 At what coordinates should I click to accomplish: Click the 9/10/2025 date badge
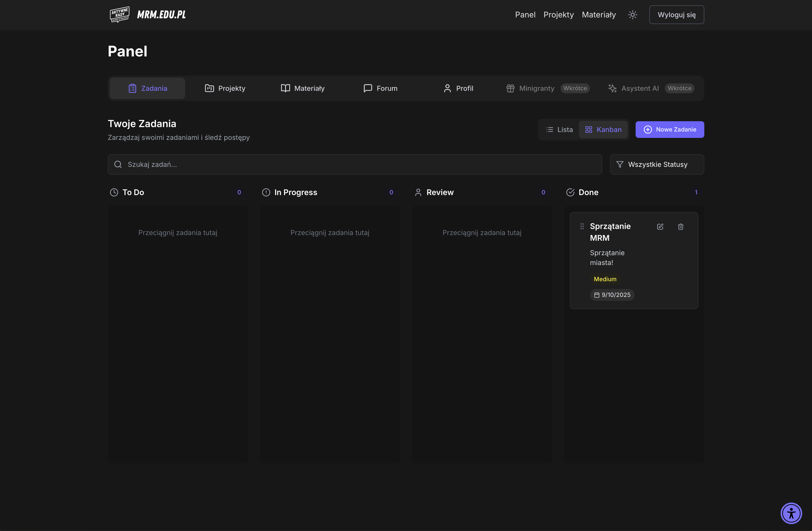(x=612, y=295)
